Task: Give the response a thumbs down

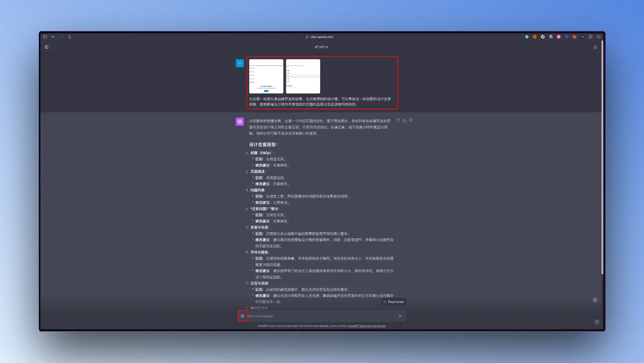Action: coord(411,120)
